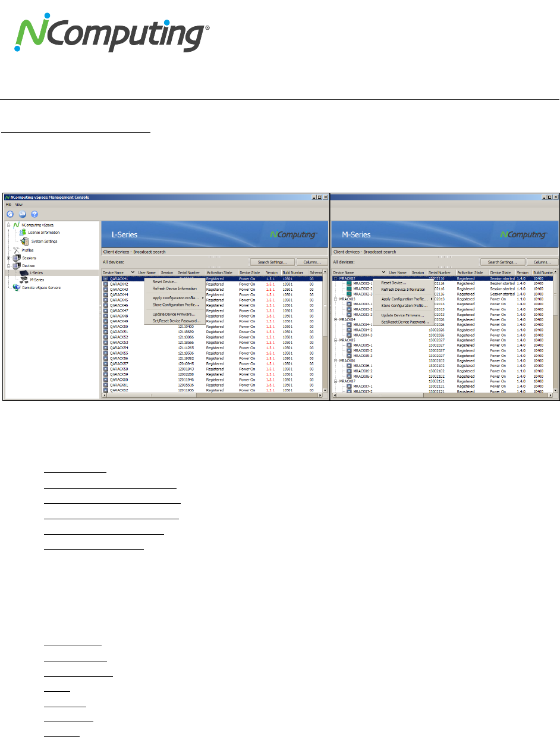Collapse the MRACK05 group
This screenshot has height=737, width=560.
pyautogui.click(x=336, y=340)
